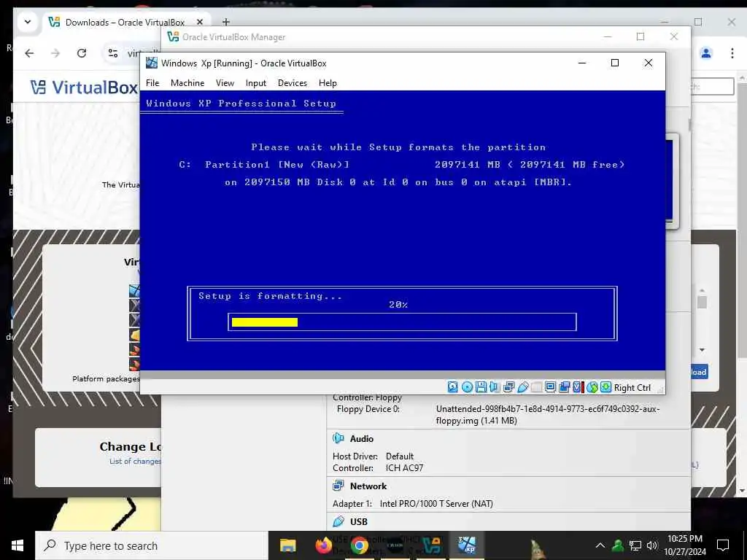Screen dimensions: 747x560
Task: Click the optical drive icon in VM status bar
Action: pyautogui.click(x=467, y=387)
